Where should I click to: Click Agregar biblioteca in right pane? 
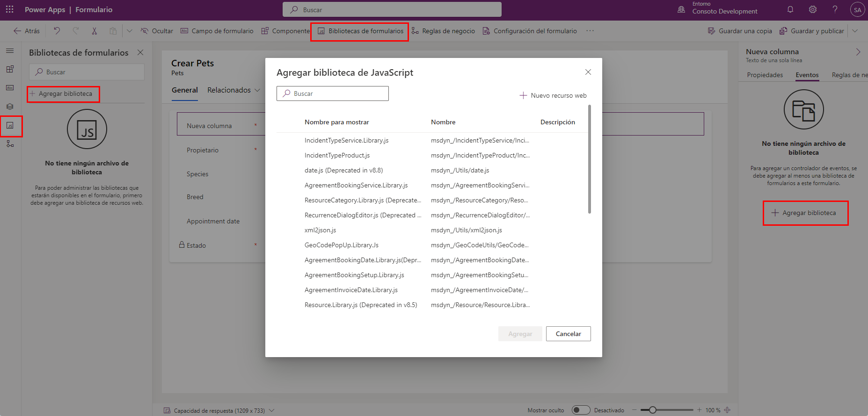(803, 213)
